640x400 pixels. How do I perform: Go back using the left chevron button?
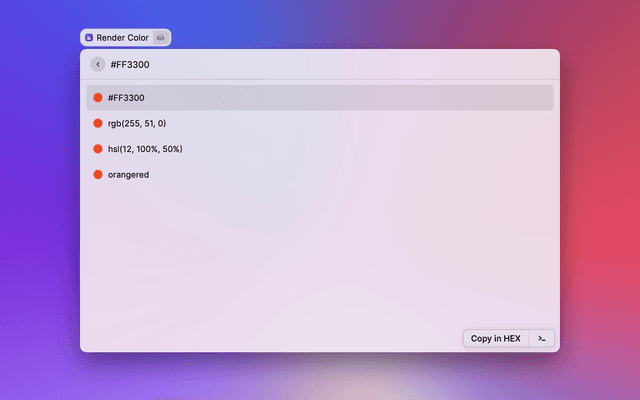tap(97, 64)
